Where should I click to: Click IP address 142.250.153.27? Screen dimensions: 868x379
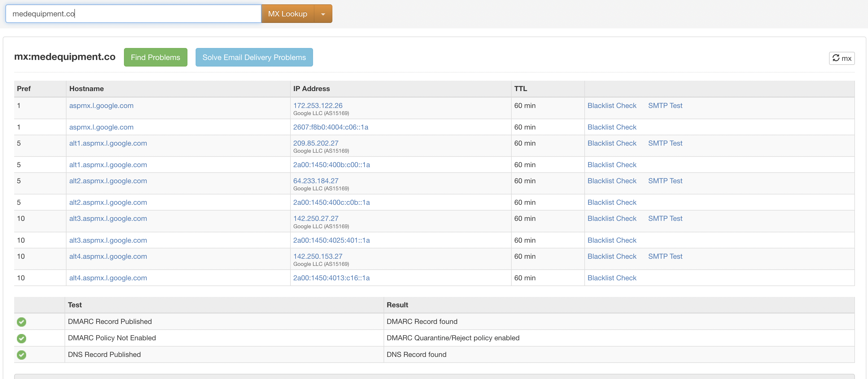(318, 256)
